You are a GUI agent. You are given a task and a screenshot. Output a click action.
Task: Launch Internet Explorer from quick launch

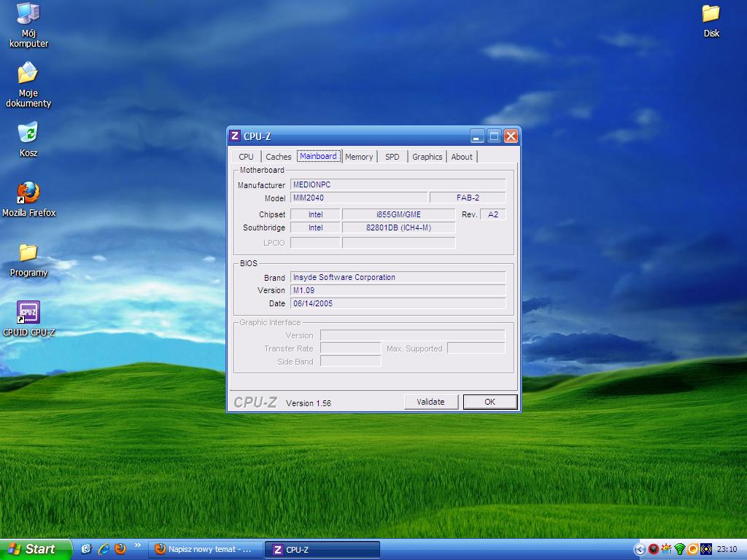[x=104, y=549]
